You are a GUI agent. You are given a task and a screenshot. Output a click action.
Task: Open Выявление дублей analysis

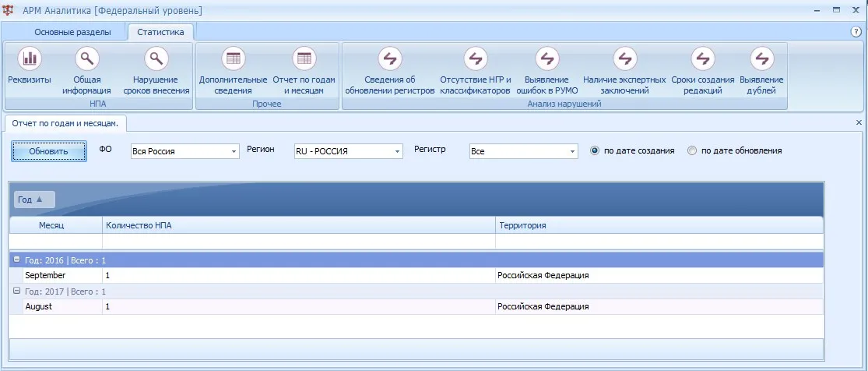(761, 58)
